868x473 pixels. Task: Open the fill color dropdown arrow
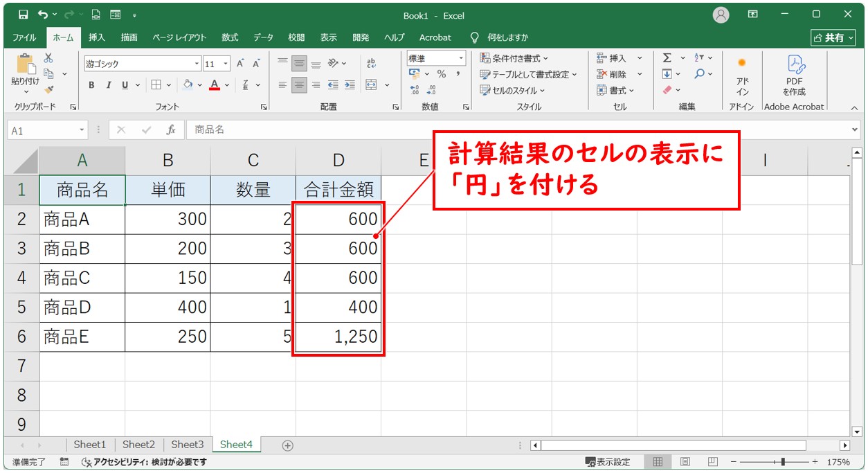coord(200,84)
